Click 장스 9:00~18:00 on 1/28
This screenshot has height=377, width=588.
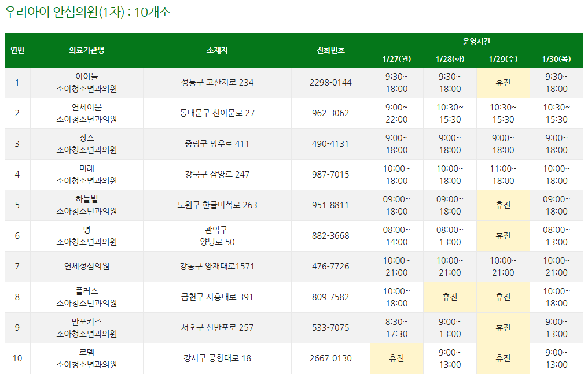[450, 144]
